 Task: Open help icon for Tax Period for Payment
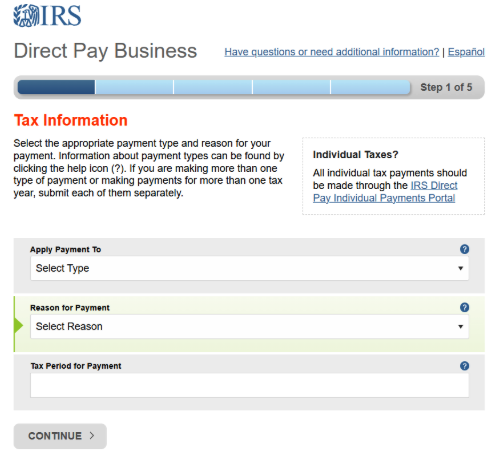tap(464, 366)
